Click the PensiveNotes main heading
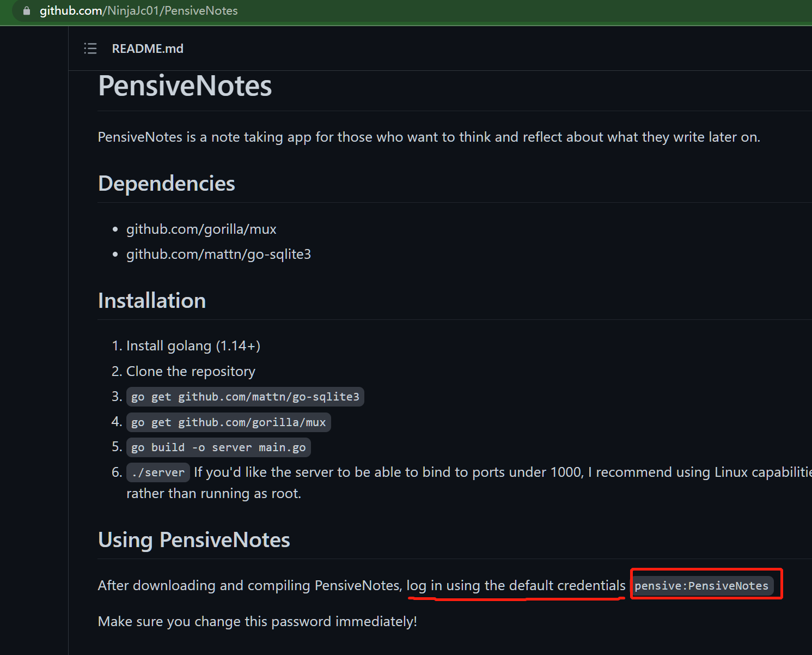This screenshot has height=655, width=812. [x=185, y=86]
